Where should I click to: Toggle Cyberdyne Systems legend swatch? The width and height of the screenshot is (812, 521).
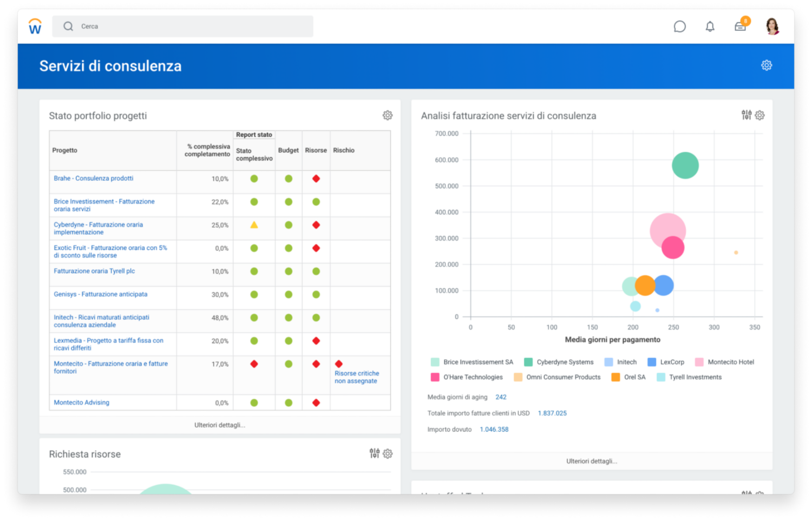[x=528, y=362]
